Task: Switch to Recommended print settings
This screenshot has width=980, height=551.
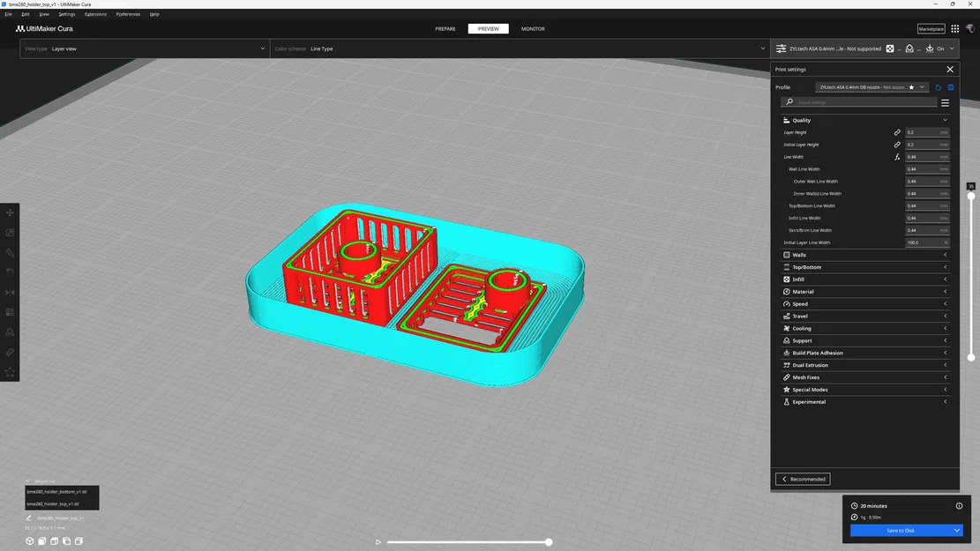Action: click(x=802, y=479)
